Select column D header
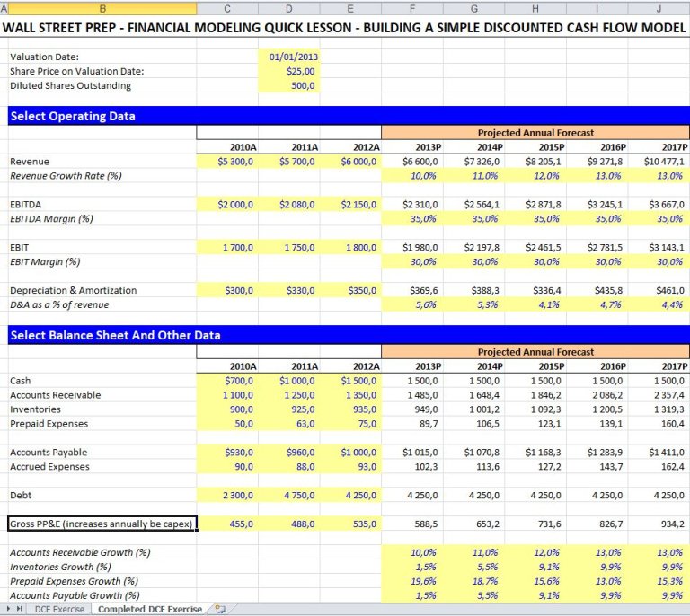 (289, 8)
